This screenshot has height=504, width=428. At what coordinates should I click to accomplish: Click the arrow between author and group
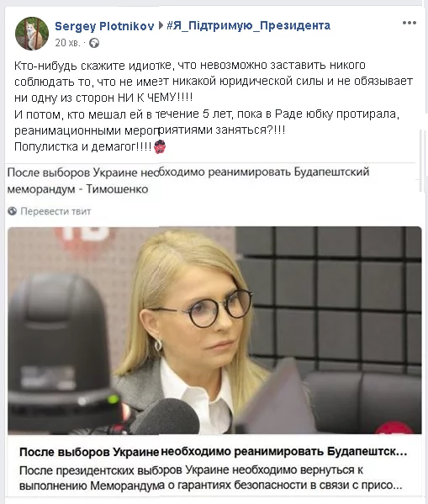coord(161,26)
